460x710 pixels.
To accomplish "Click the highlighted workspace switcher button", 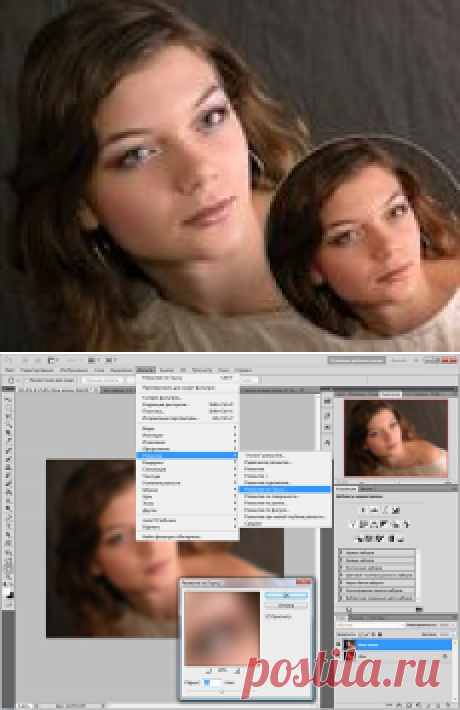I will point(356,360).
